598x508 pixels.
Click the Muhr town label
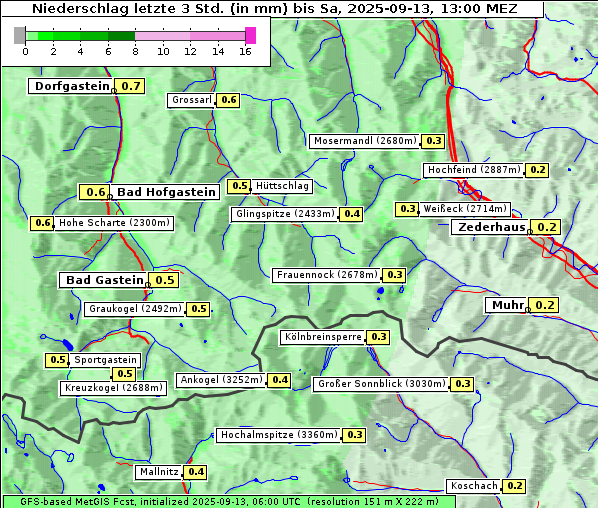click(x=507, y=305)
